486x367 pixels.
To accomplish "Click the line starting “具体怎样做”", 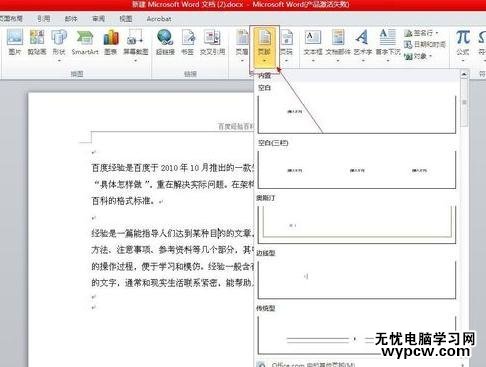I will pos(173,184).
